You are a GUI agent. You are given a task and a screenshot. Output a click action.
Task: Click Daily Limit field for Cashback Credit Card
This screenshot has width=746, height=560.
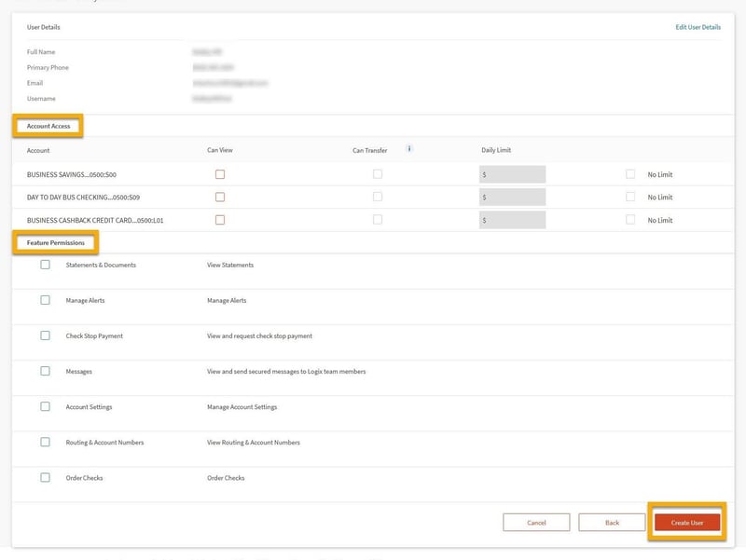pos(512,220)
